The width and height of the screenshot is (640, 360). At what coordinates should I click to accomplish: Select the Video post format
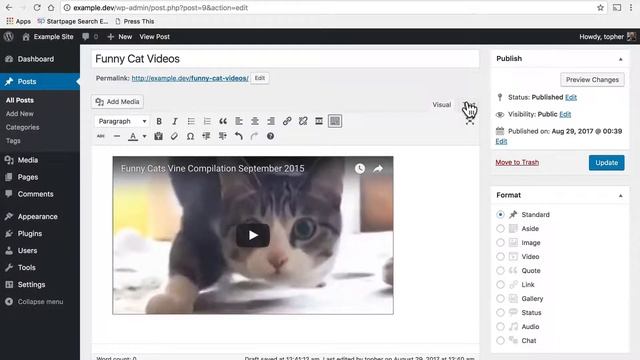click(x=500, y=256)
